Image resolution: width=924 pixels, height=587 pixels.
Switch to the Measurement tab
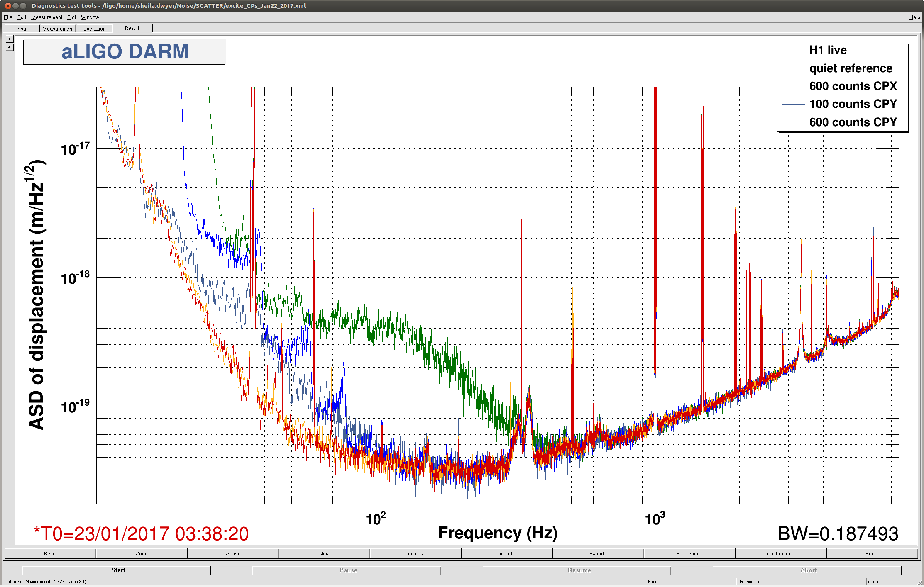58,29
